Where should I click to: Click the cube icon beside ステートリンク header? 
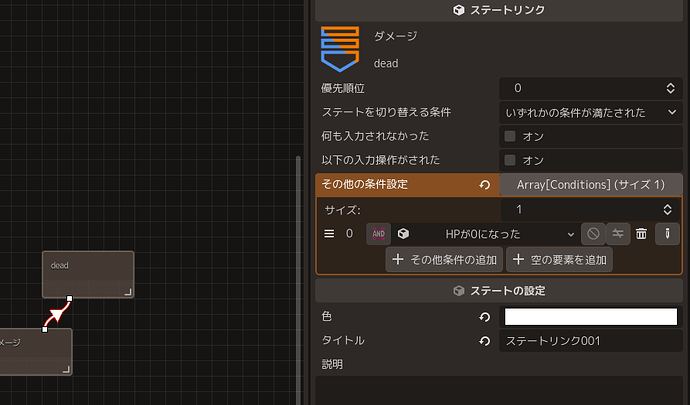pyautogui.click(x=459, y=10)
